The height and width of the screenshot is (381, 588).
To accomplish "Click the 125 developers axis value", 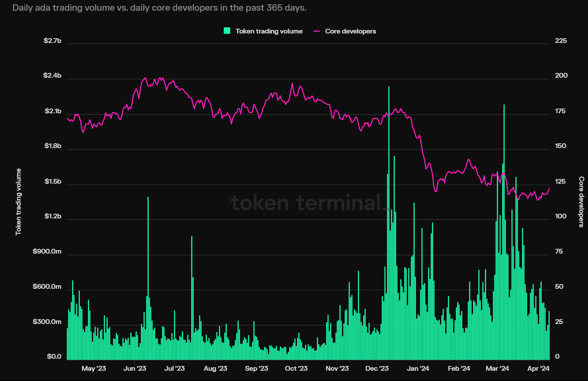I will coord(561,182).
